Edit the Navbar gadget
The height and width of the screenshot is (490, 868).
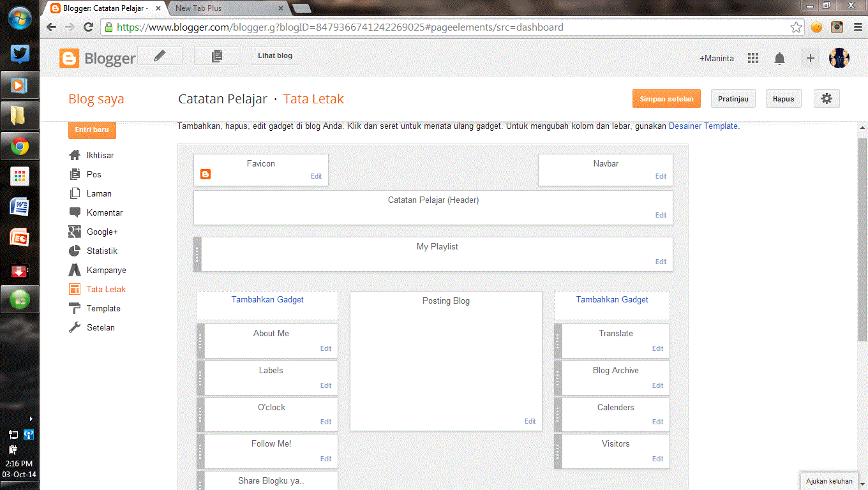point(661,176)
